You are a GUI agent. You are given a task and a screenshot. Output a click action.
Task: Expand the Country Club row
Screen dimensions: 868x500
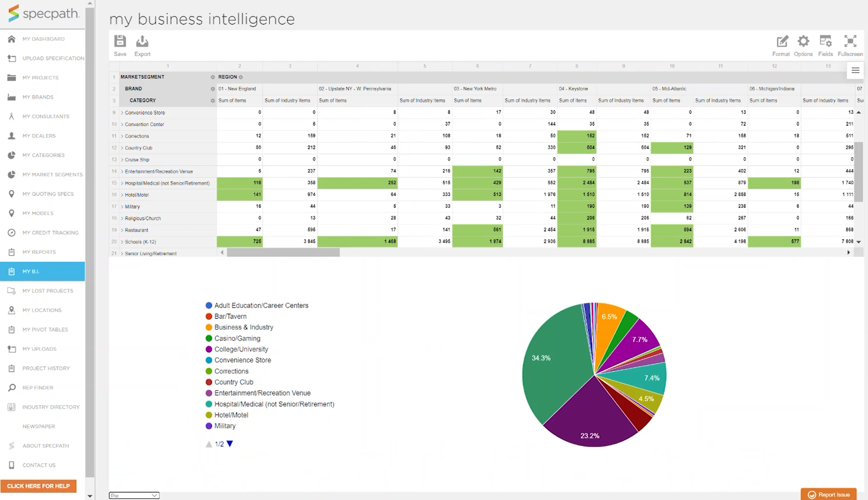(x=122, y=148)
